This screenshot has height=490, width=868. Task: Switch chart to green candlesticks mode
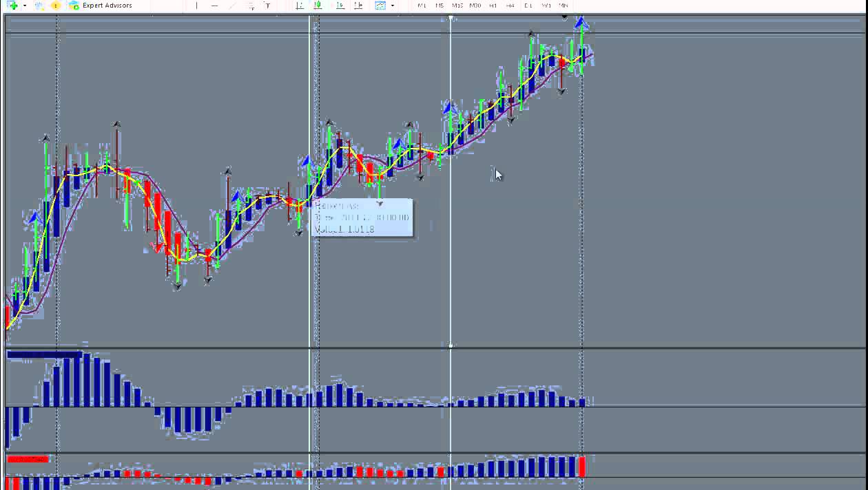click(x=318, y=6)
